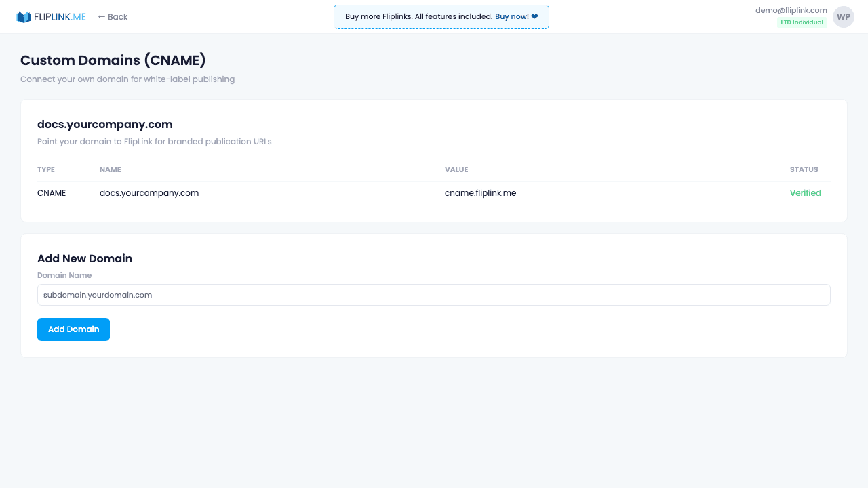Select the STATUS column header
868x488 pixels.
[804, 169]
